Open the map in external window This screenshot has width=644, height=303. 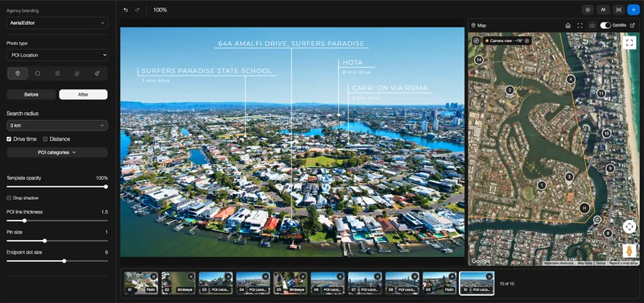(633, 26)
